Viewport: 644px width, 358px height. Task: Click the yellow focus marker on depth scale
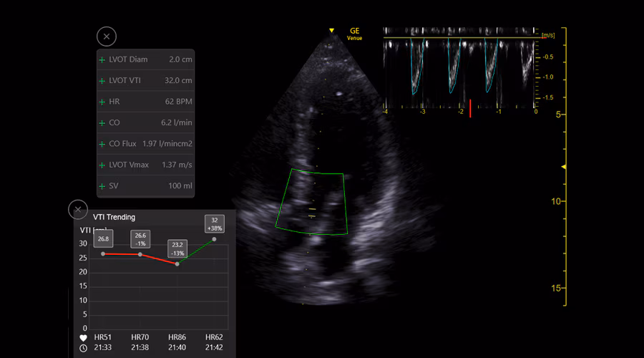coord(564,167)
